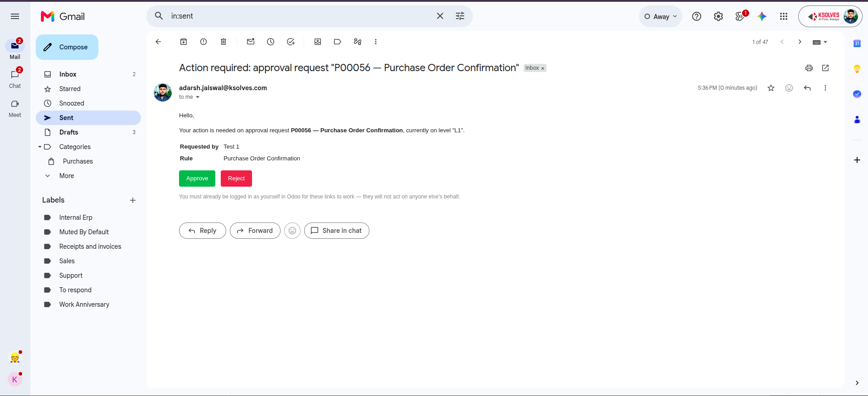Open Support help question icon

[697, 16]
